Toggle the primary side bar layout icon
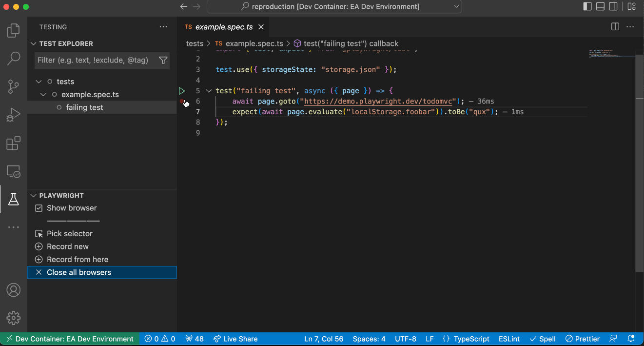The height and width of the screenshot is (346, 644). (587, 7)
